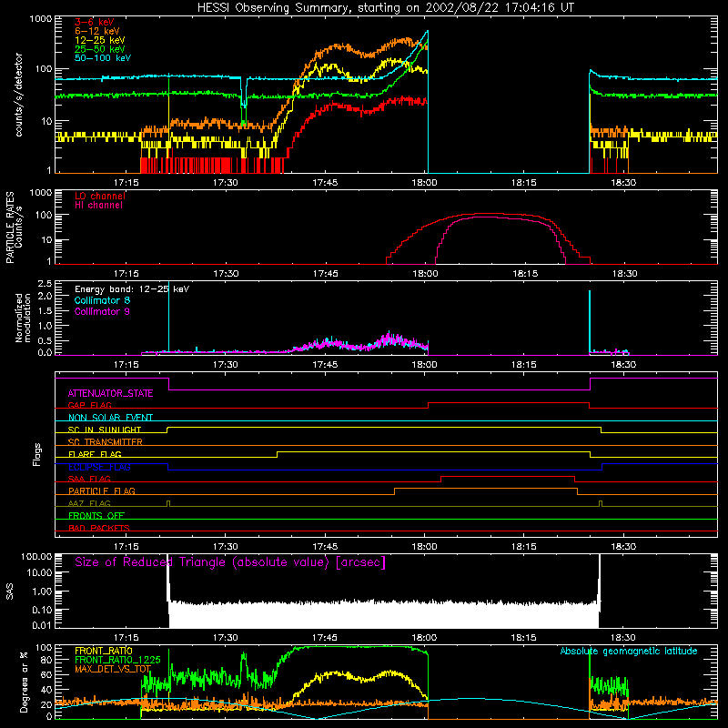Select the '3-6 keV' legend label
728x728 pixels.
[94, 22]
